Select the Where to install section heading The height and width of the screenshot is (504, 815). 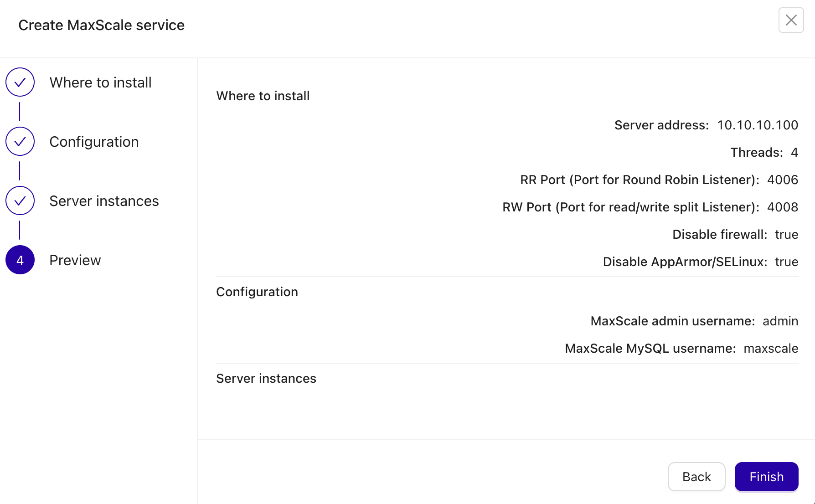click(263, 96)
